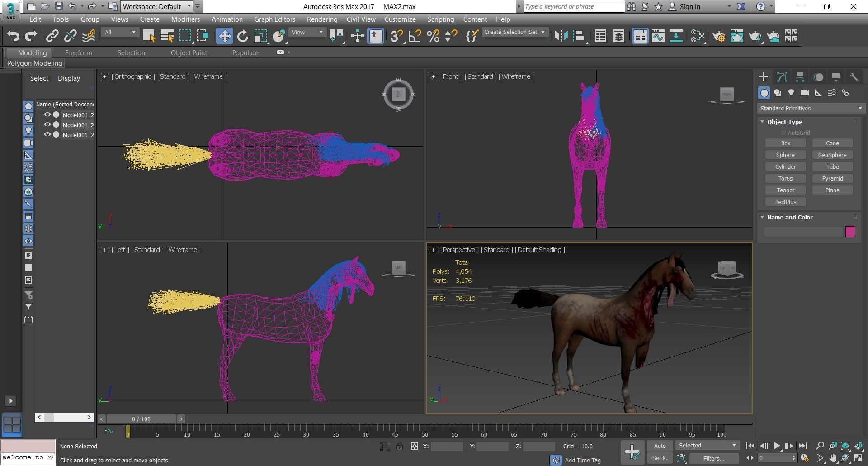Open the Motion command panel tab
The width and height of the screenshot is (868, 466).
[818, 77]
